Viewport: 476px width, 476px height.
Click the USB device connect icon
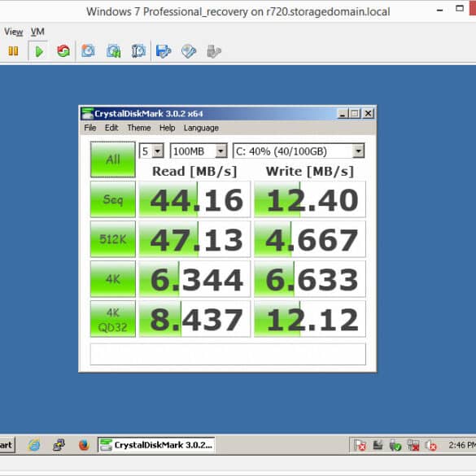[x=214, y=51]
